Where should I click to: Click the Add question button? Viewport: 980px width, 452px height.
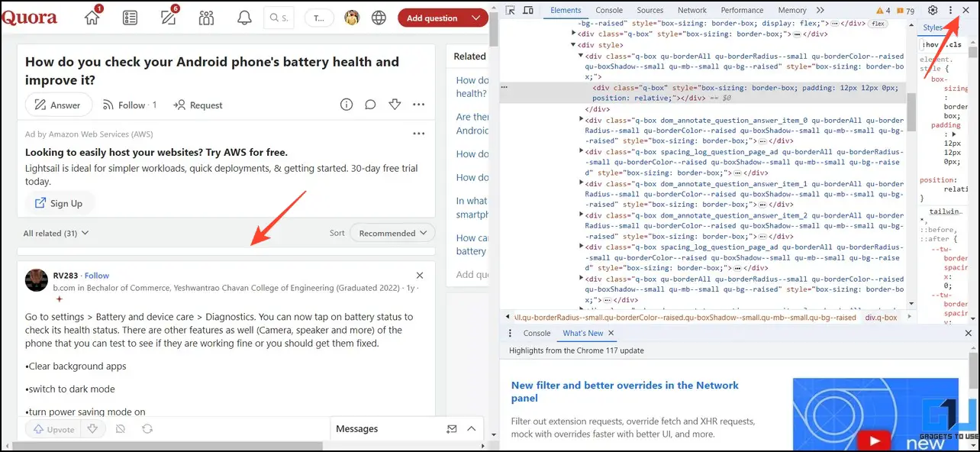[x=432, y=18]
